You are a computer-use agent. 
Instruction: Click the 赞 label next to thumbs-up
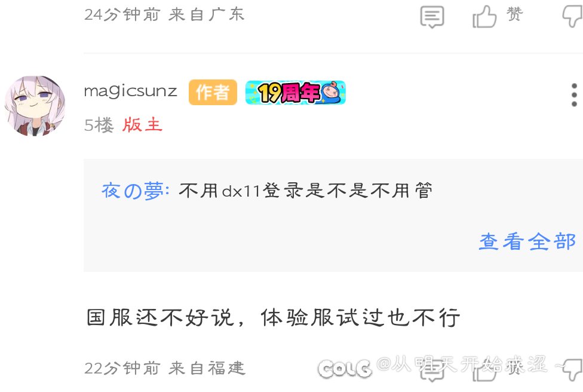[514, 15]
